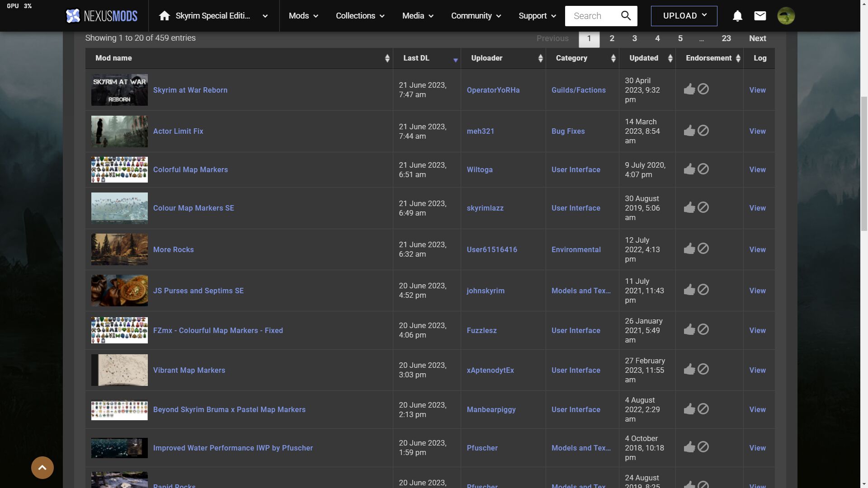Screen dimensions: 868x488
Task: Endorse Skyrim at War Reborn with thumbs up
Action: click(689, 89)
